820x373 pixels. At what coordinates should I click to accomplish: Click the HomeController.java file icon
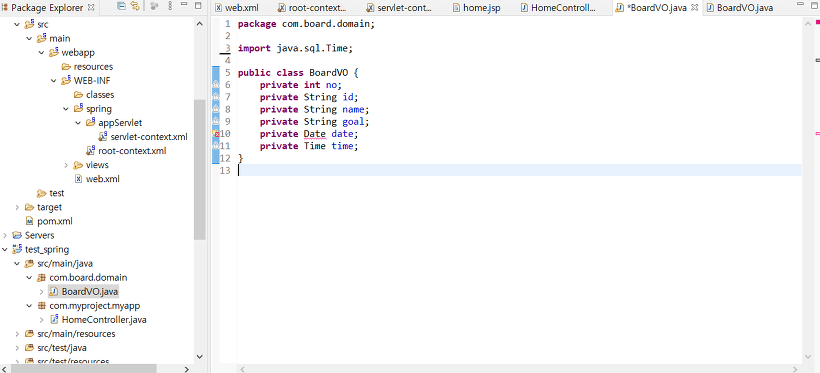coord(53,320)
